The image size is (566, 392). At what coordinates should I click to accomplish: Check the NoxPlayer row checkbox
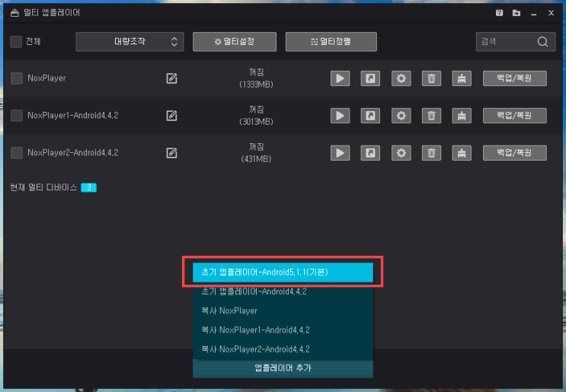click(x=17, y=78)
